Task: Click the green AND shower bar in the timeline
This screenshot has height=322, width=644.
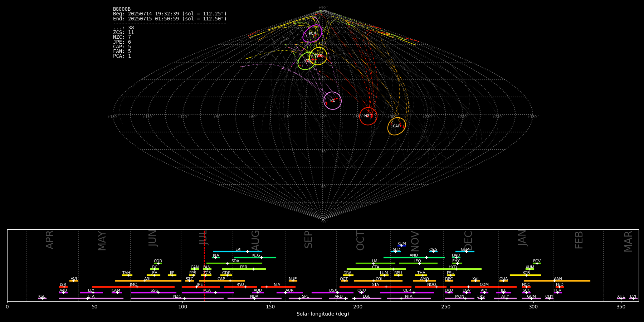Action: pos(414,257)
